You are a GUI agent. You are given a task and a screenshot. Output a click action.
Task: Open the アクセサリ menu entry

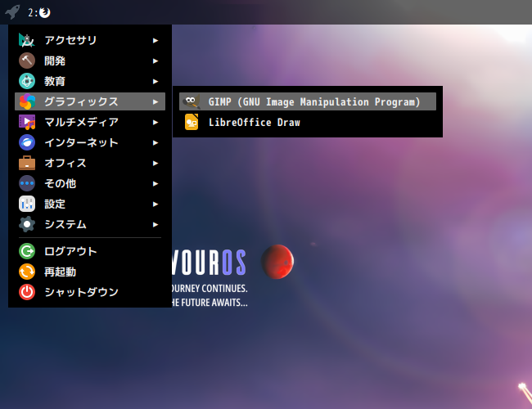(x=90, y=40)
